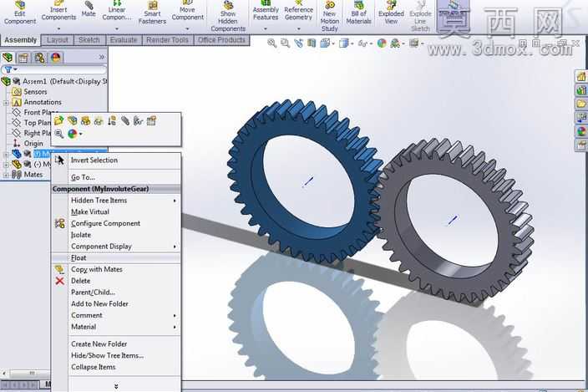Click the FeatureManager filter field
This screenshot has width=588, height=392.
53,69
